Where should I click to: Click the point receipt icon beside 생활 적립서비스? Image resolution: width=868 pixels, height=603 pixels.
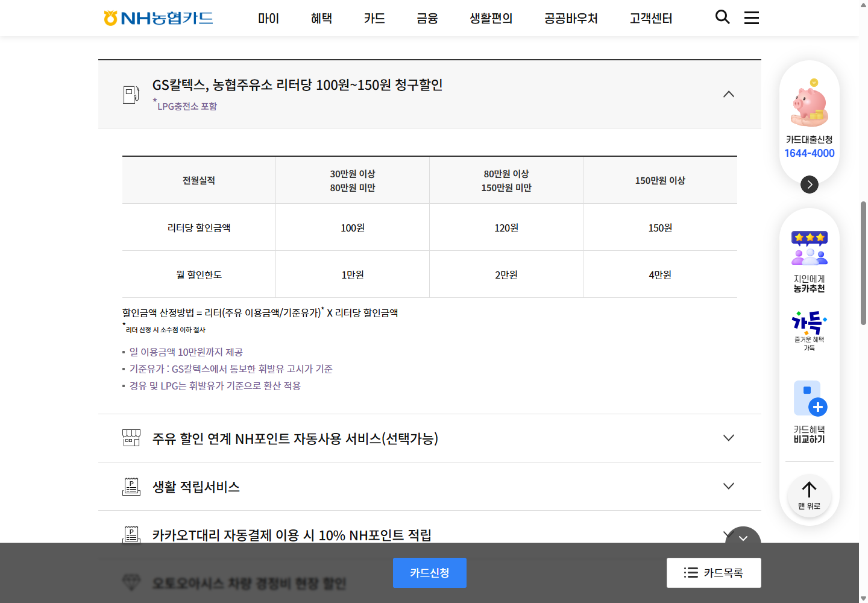point(131,486)
